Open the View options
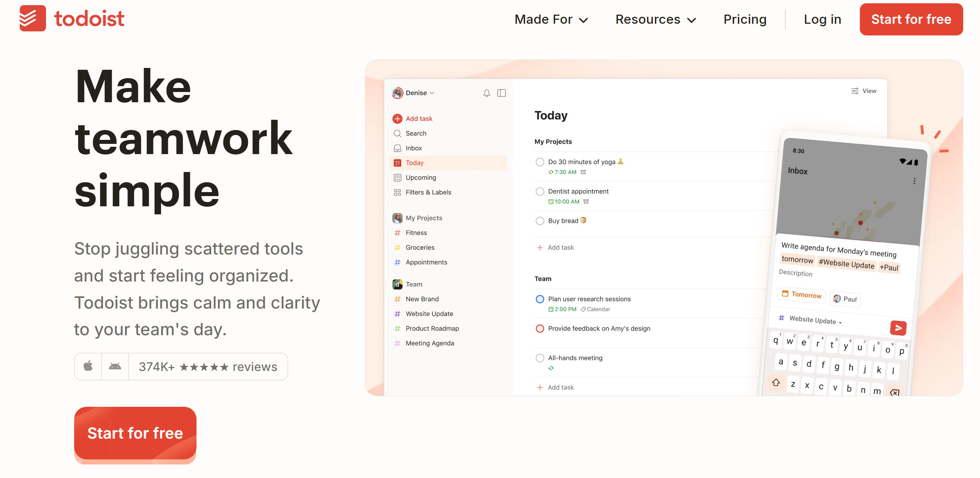Viewport: 980px width, 478px height. 863,91
